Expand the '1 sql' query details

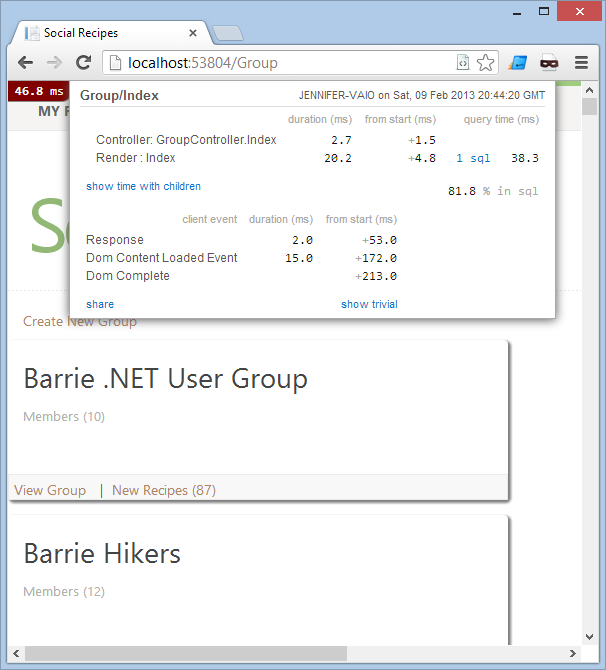[473, 158]
